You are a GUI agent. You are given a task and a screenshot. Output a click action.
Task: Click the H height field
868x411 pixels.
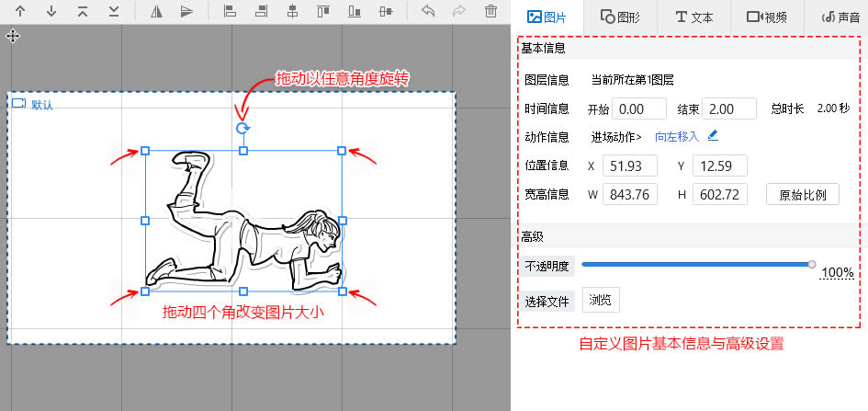[x=719, y=194]
